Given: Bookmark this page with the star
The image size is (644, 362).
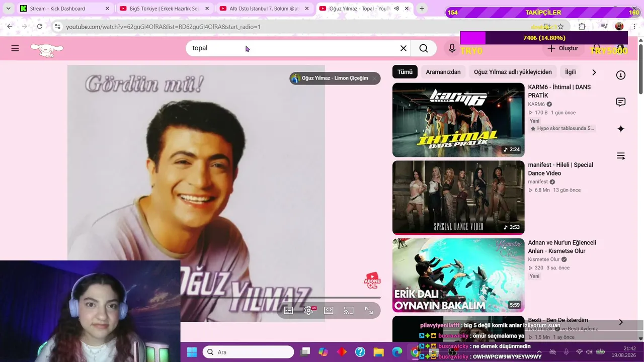Looking at the screenshot, I should (560, 27).
